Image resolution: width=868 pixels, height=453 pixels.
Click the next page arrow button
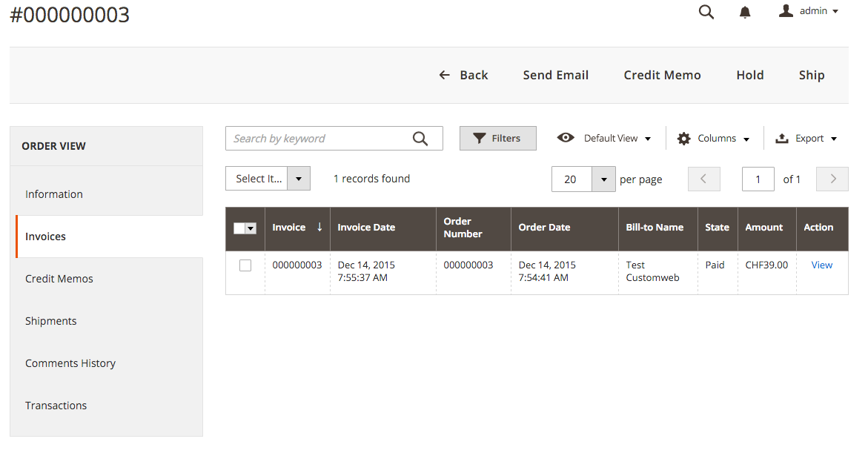coord(832,179)
